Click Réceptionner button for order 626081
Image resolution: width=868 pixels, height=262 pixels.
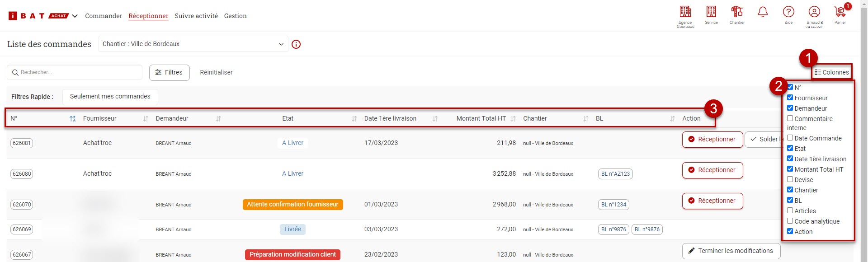point(712,140)
